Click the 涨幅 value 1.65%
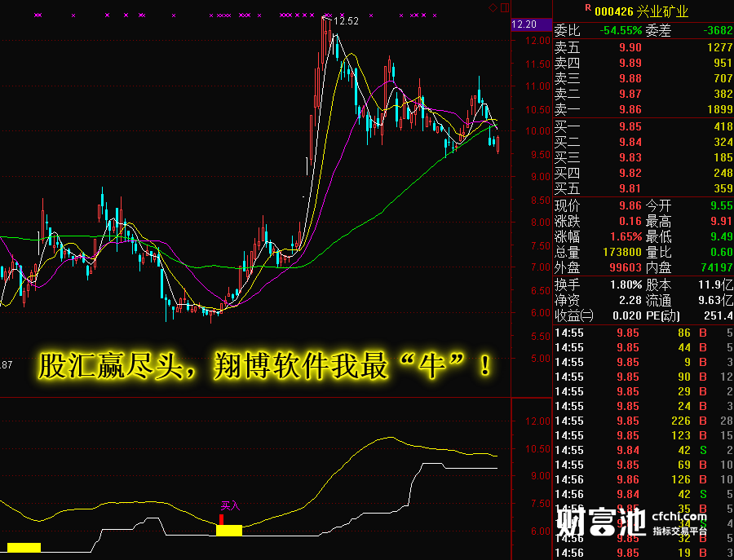The height and width of the screenshot is (560, 734). 626,236
